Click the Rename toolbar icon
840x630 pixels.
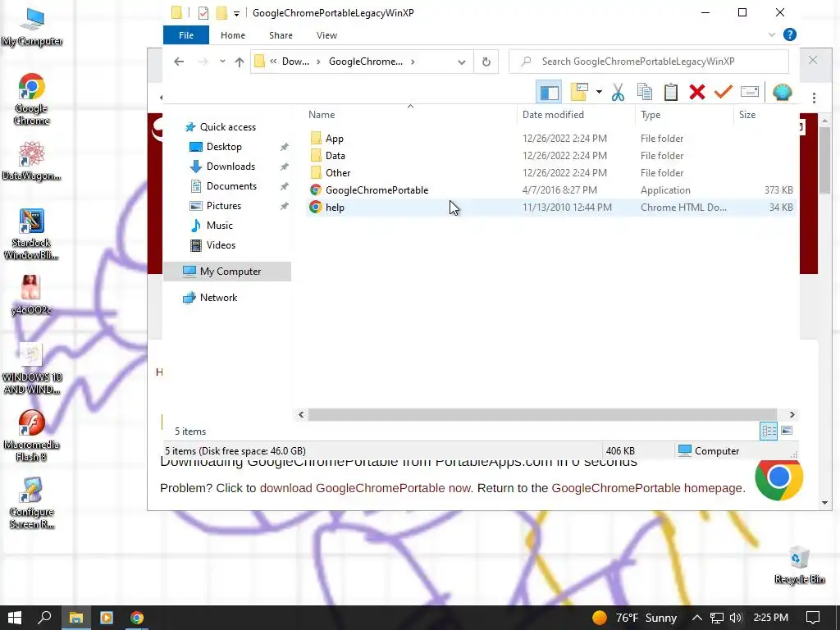(750, 92)
